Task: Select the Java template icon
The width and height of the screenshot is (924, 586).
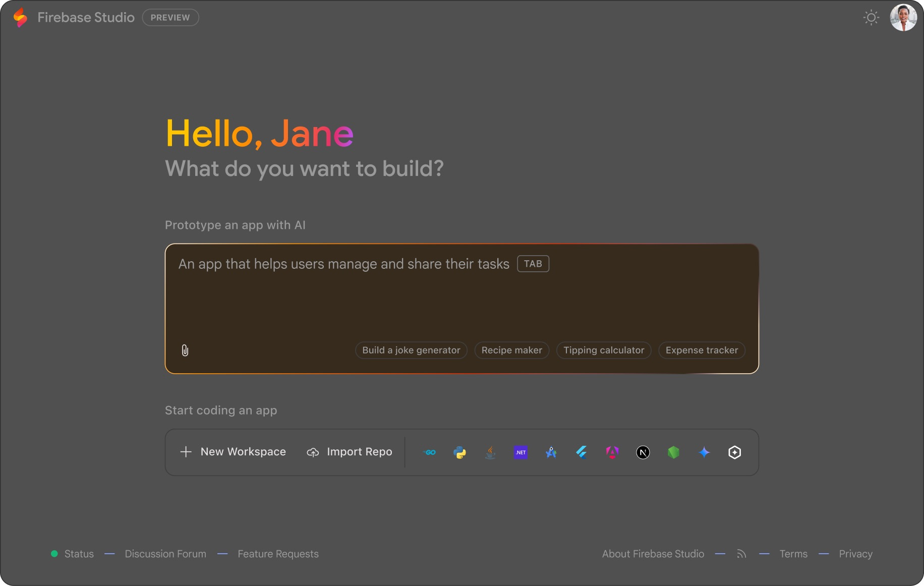Action: pyautogui.click(x=490, y=452)
